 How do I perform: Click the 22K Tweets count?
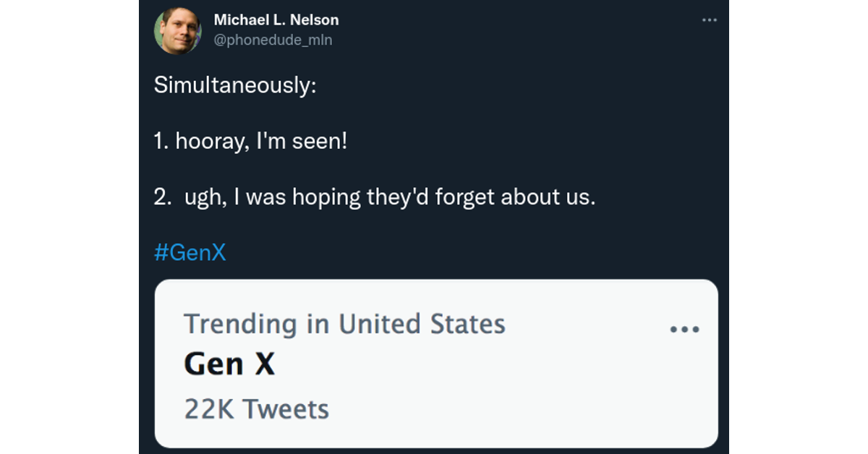[257, 408]
